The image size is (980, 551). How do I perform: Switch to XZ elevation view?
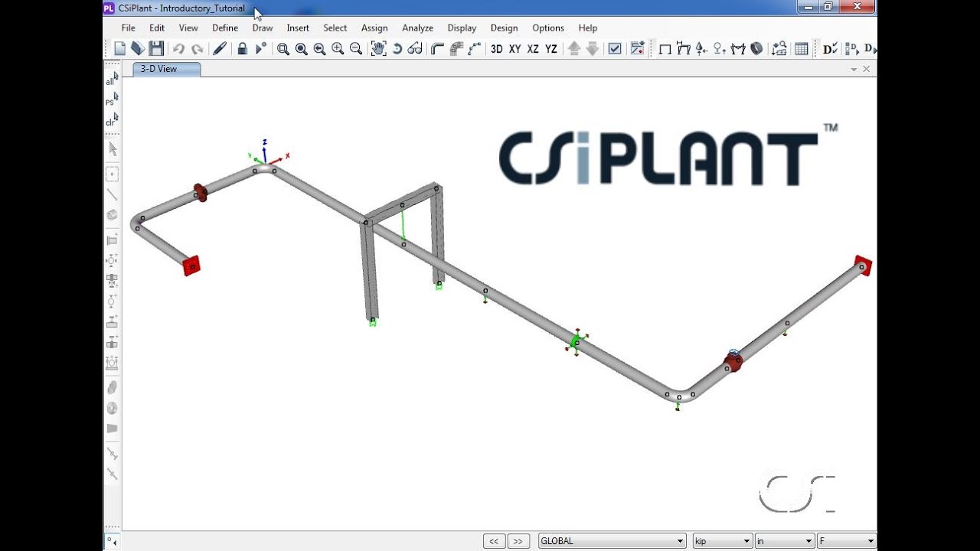(x=533, y=49)
